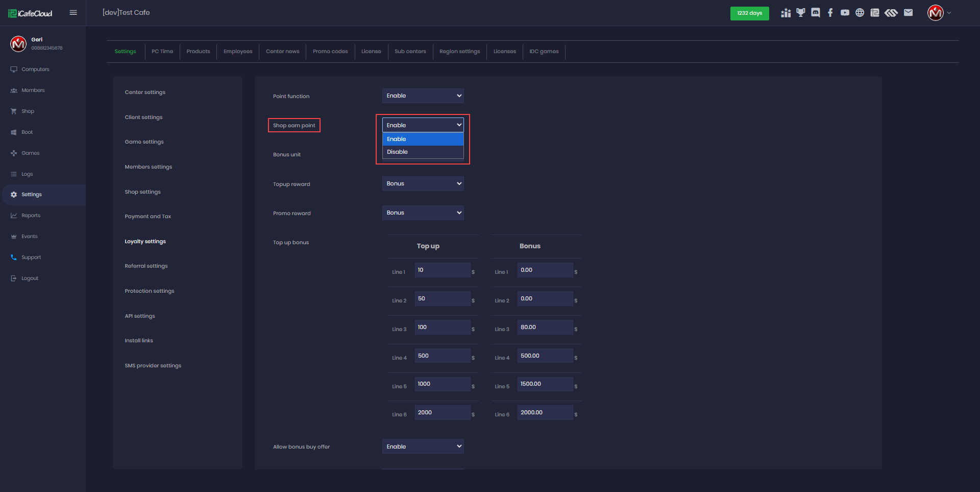Open the mail envelope icon

908,13
